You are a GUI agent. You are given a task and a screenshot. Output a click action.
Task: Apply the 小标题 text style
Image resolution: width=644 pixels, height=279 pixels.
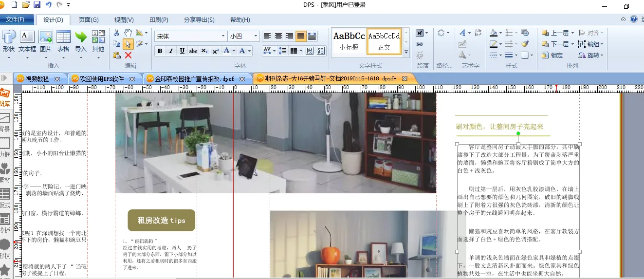click(x=349, y=41)
